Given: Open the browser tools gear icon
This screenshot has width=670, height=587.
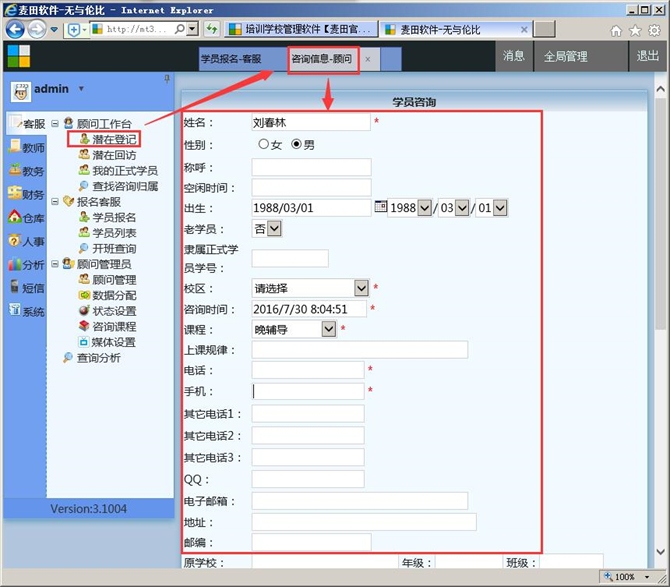Looking at the screenshot, I should point(654,30).
